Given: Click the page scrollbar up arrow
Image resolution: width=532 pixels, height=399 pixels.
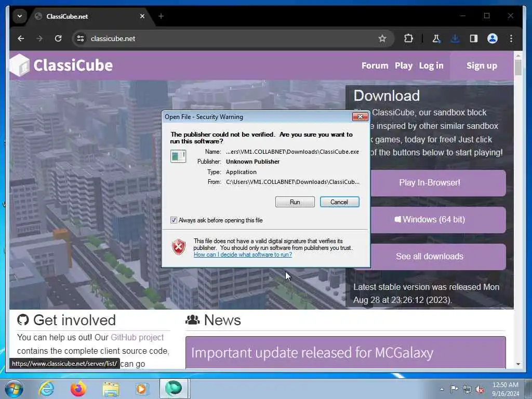Looking at the screenshot, I should pos(518,55).
